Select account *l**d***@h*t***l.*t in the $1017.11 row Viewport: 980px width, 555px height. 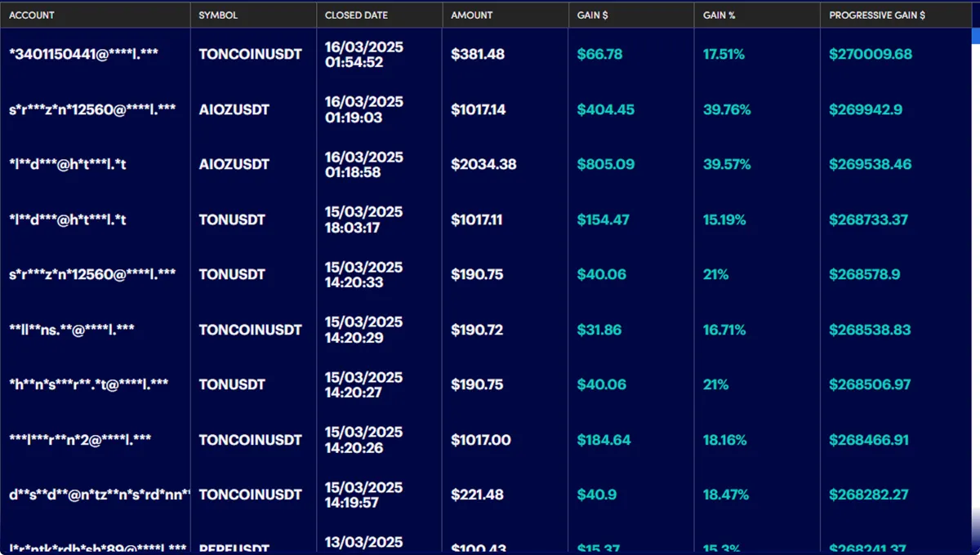[x=68, y=220]
